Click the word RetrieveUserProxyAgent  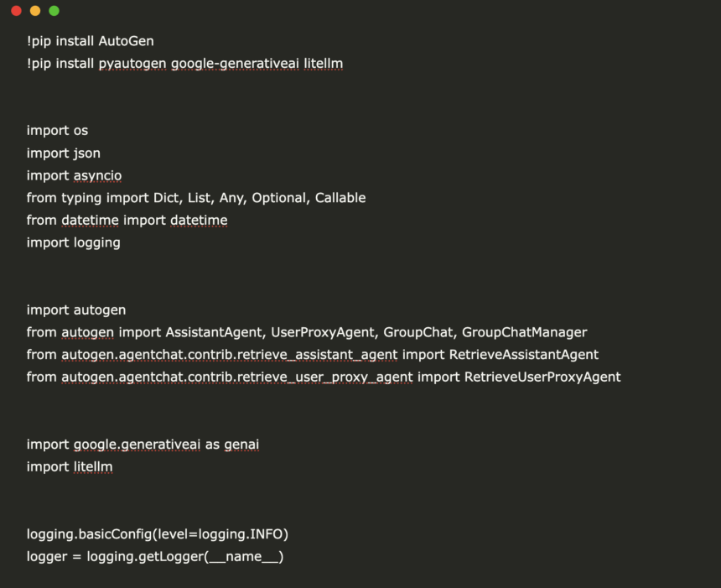pyautogui.click(x=542, y=377)
